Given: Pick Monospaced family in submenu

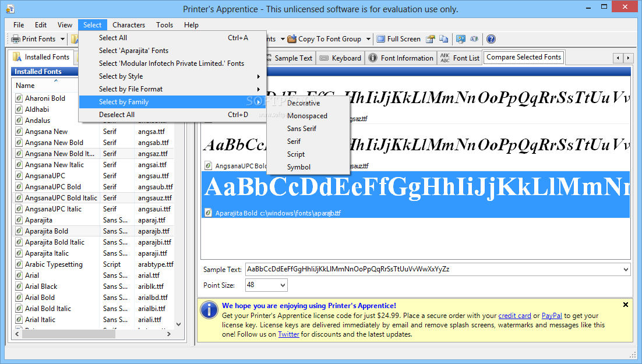Looking at the screenshot, I should click(308, 116).
